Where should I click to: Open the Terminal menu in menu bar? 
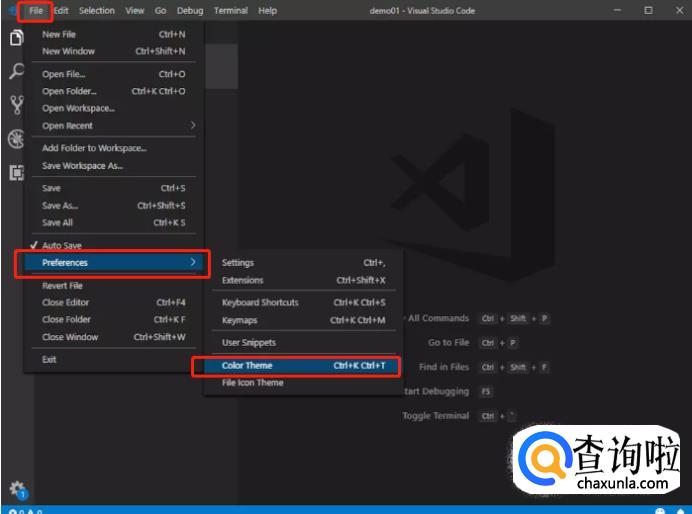click(230, 11)
